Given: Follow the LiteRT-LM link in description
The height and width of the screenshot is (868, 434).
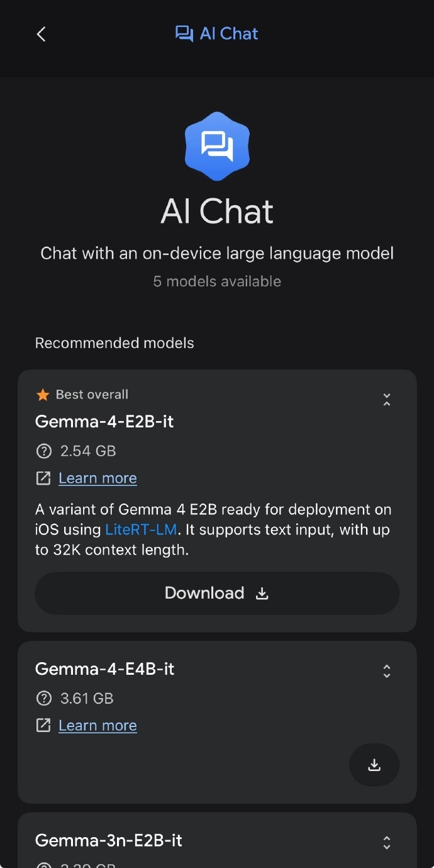Looking at the screenshot, I should pos(141,529).
